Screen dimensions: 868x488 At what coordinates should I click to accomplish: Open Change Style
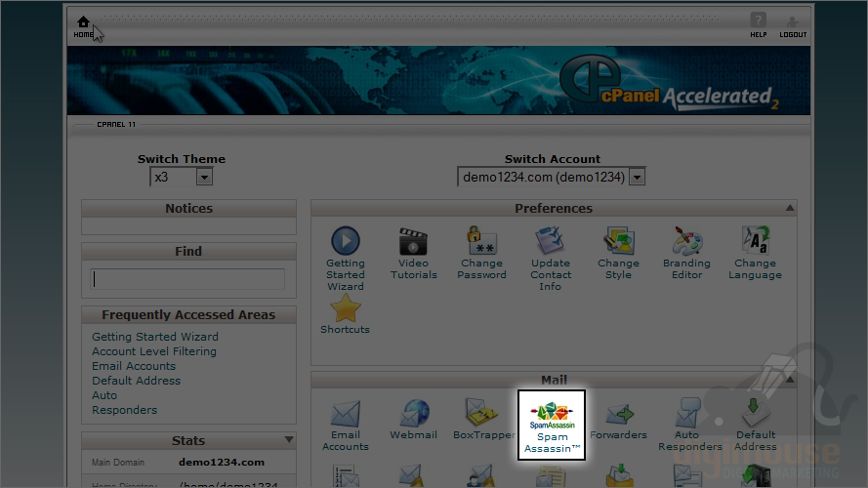click(x=618, y=254)
